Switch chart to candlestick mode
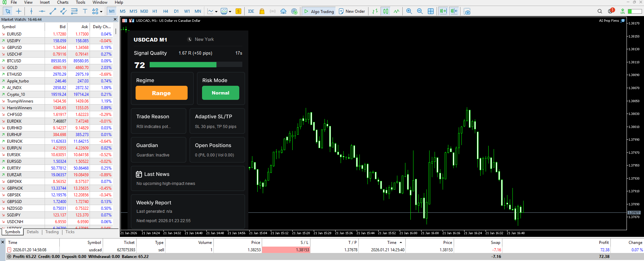 click(x=386, y=11)
